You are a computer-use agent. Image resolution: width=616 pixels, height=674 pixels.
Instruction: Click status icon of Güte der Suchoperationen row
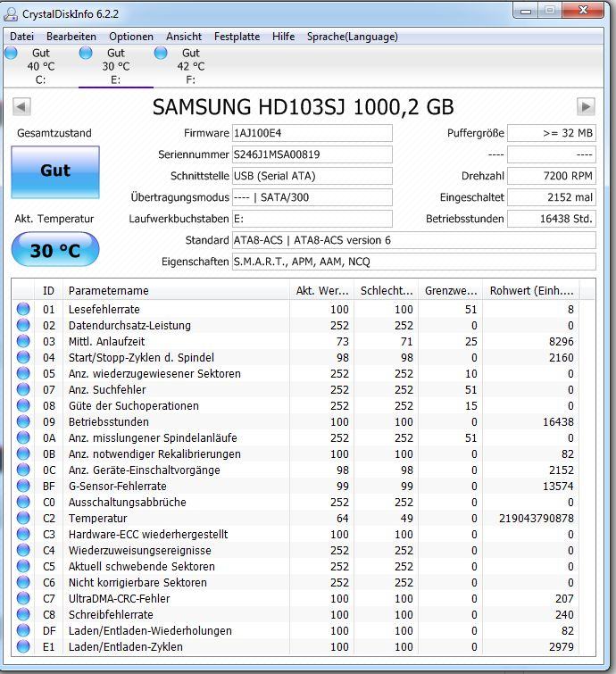point(23,405)
